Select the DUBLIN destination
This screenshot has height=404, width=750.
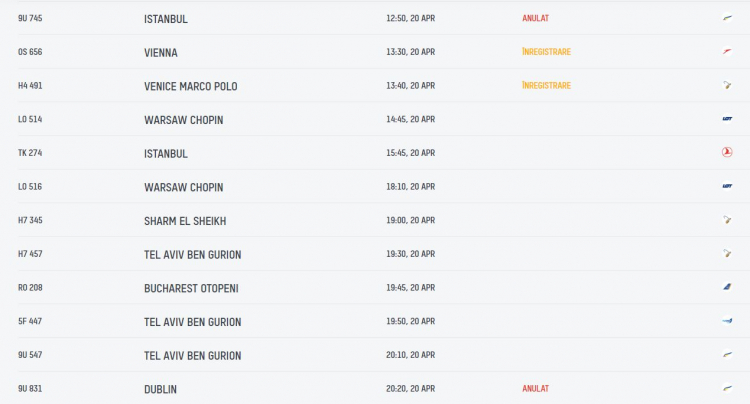[160, 389]
